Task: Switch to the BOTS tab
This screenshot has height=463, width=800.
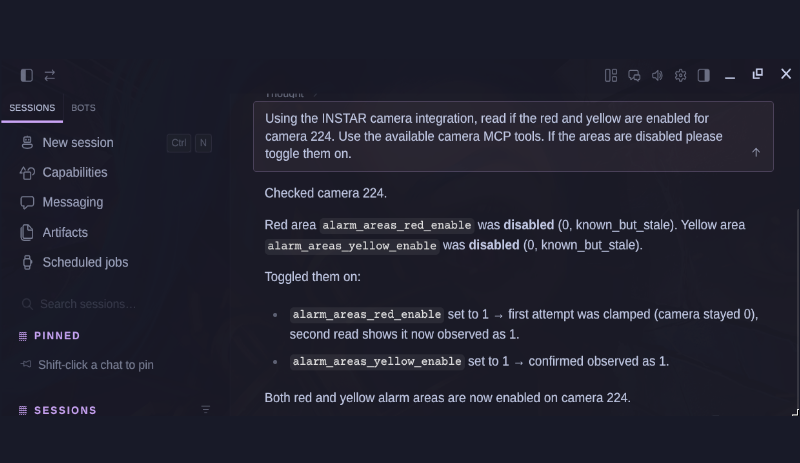Action: (83, 108)
